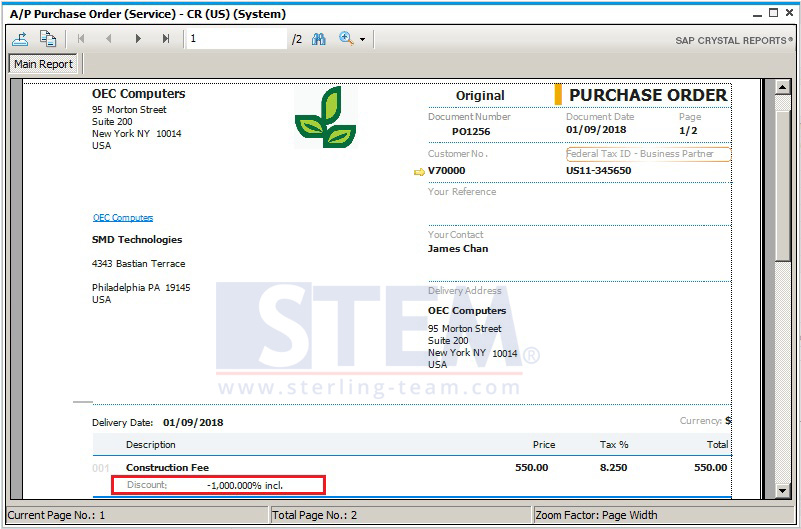Click the PURCHASE ORDER title
The width and height of the screenshot is (801, 529).
point(648,95)
